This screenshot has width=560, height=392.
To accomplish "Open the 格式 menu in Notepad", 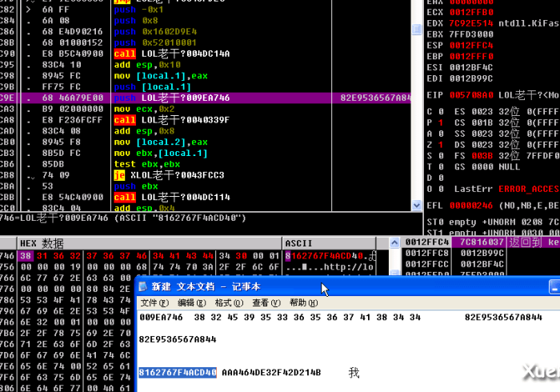I will pyautogui.click(x=229, y=303).
